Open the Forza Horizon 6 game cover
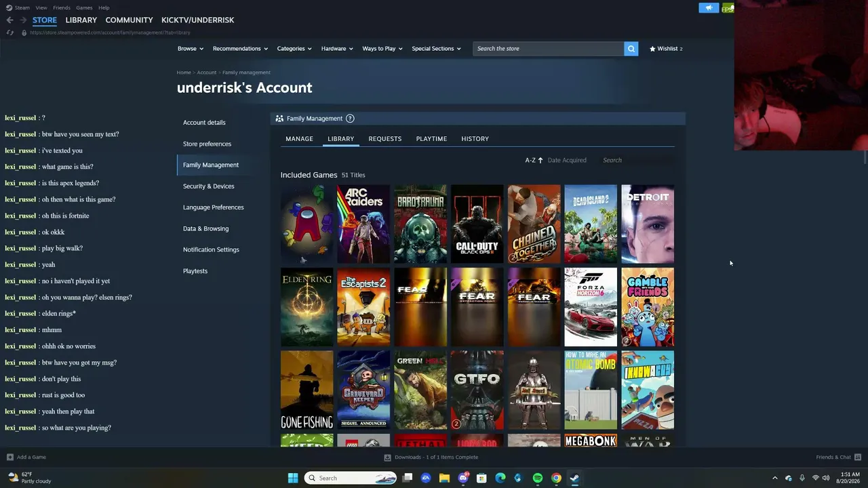This screenshot has height=488, width=868. coord(591,307)
